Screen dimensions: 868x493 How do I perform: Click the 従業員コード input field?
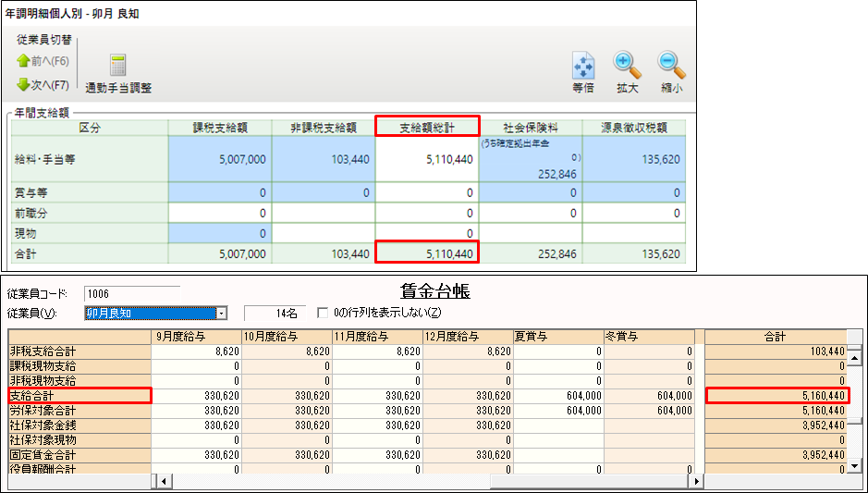129,294
